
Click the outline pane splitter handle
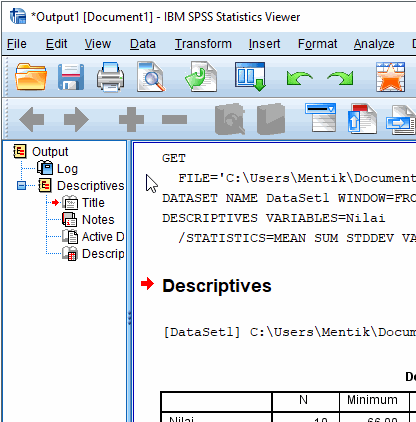pos(129,317)
